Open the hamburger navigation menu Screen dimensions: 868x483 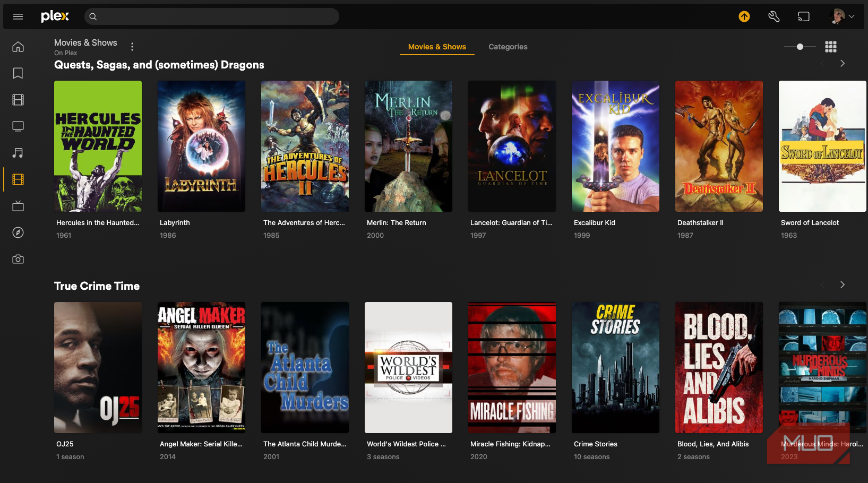pos(18,16)
